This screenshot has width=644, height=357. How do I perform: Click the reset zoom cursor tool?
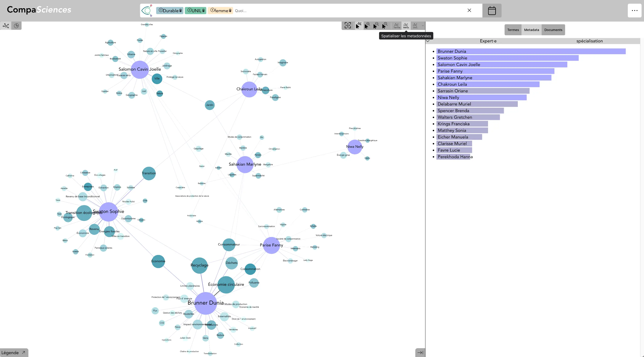(x=385, y=25)
